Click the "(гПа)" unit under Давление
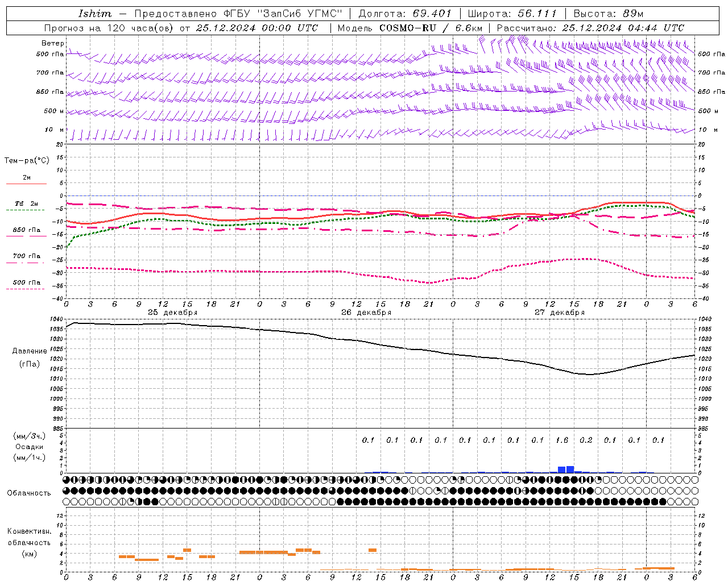728x582 pixels. pyautogui.click(x=30, y=364)
